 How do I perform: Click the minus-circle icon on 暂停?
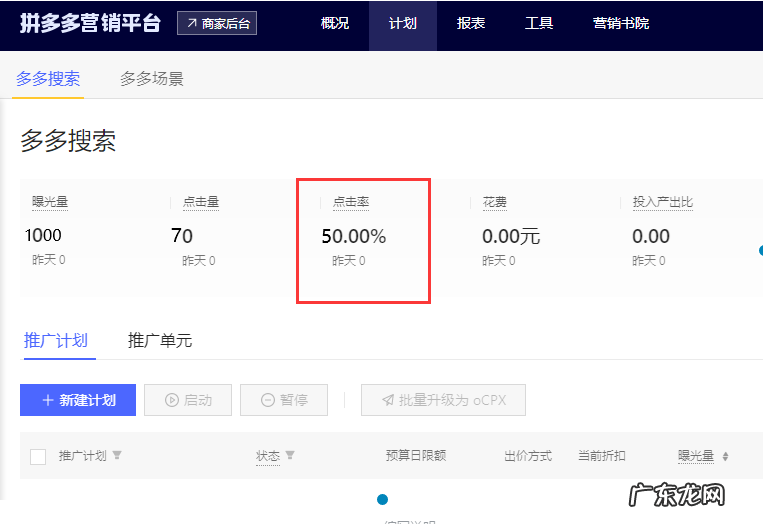point(268,400)
